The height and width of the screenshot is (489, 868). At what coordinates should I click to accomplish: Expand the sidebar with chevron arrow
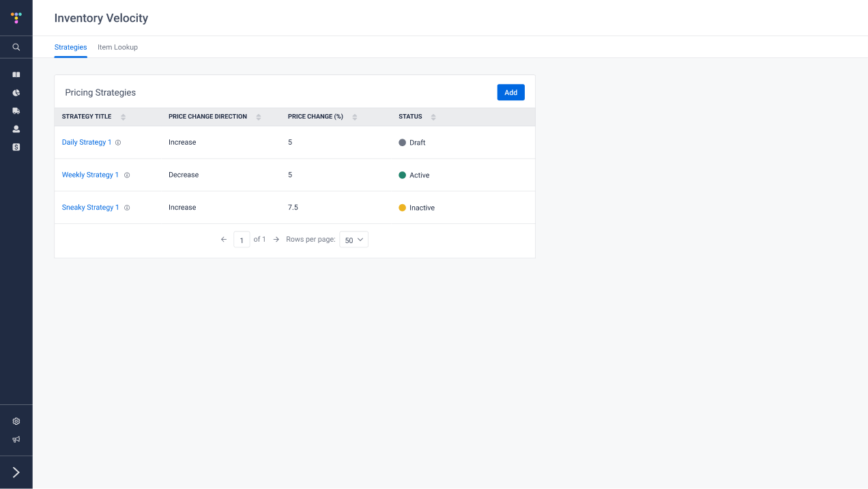(16, 472)
